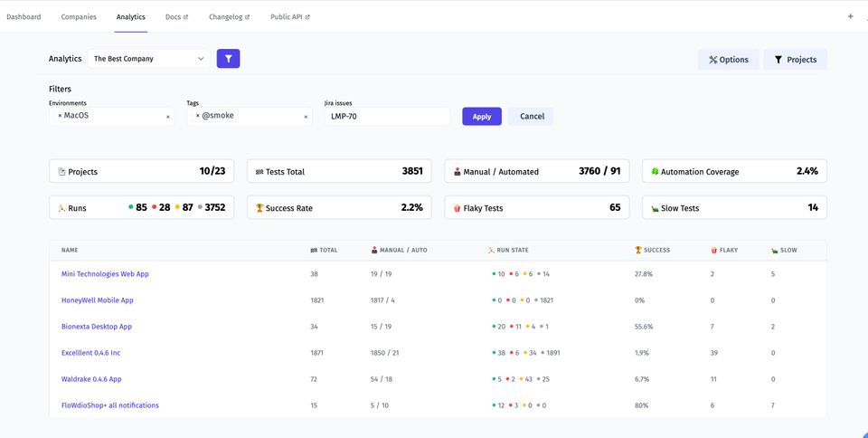Open HoneyWell Mobile App project
This screenshot has width=868, height=438.
[x=98, y=300]
